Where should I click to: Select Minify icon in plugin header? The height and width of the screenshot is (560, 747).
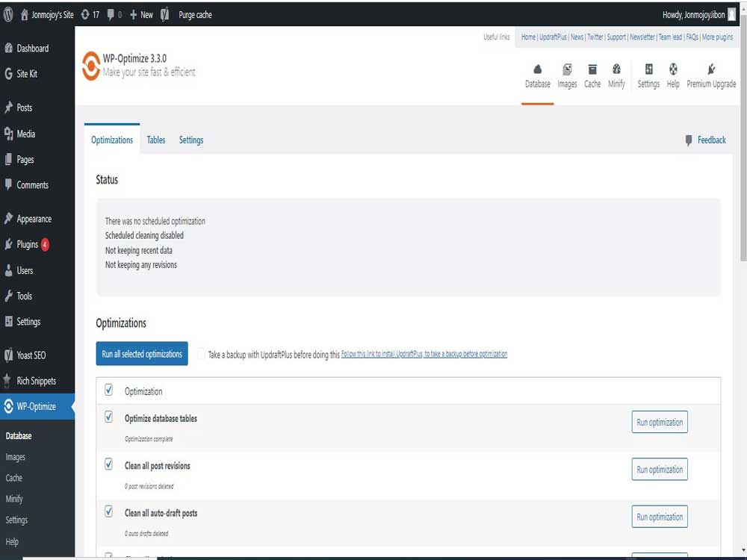click(616, 76)
